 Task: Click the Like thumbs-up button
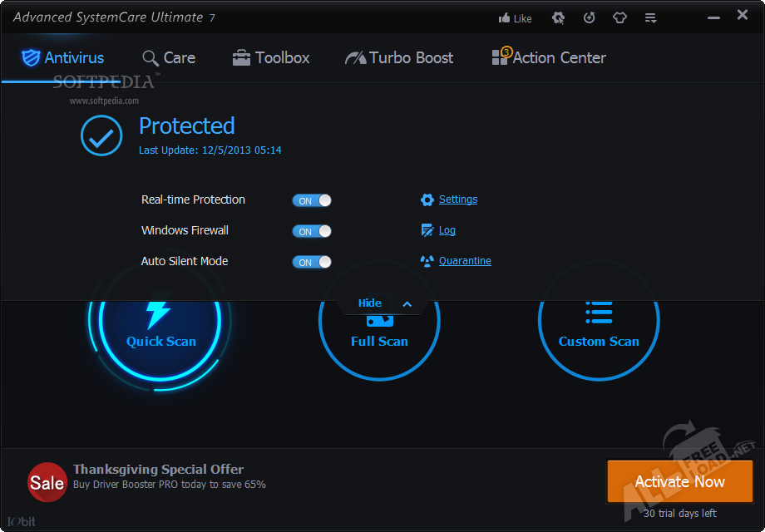click(515, 17)
